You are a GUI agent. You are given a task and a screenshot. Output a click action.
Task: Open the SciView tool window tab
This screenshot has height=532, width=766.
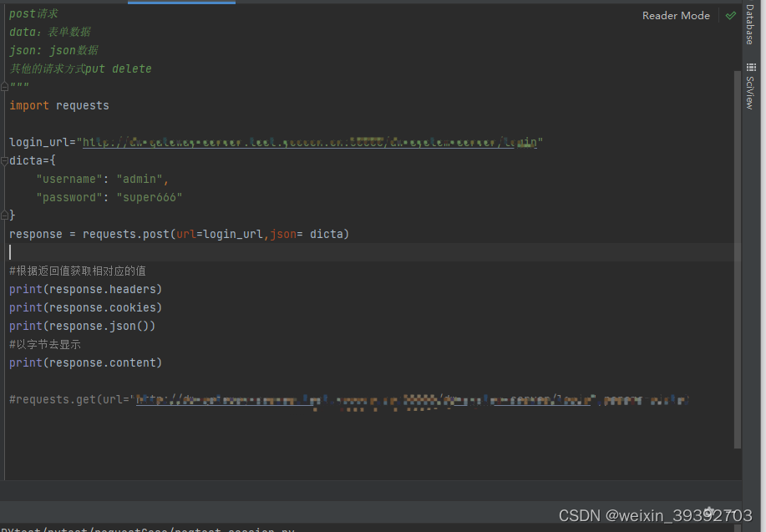pyautogui.click(x=750, y=90)
